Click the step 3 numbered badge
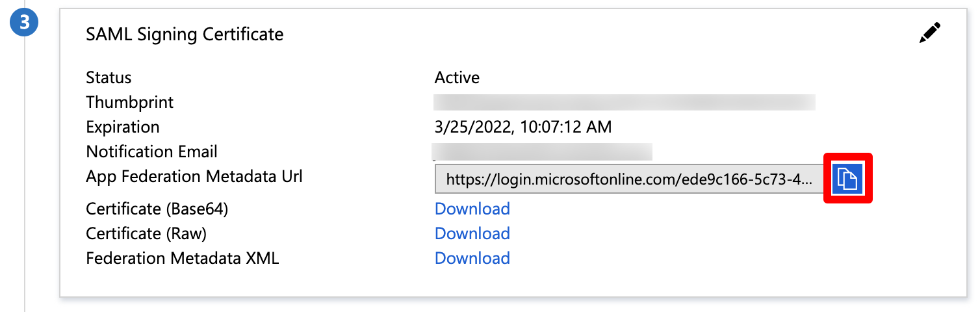Viewport: 980px width, 312px height. point(25,23)
